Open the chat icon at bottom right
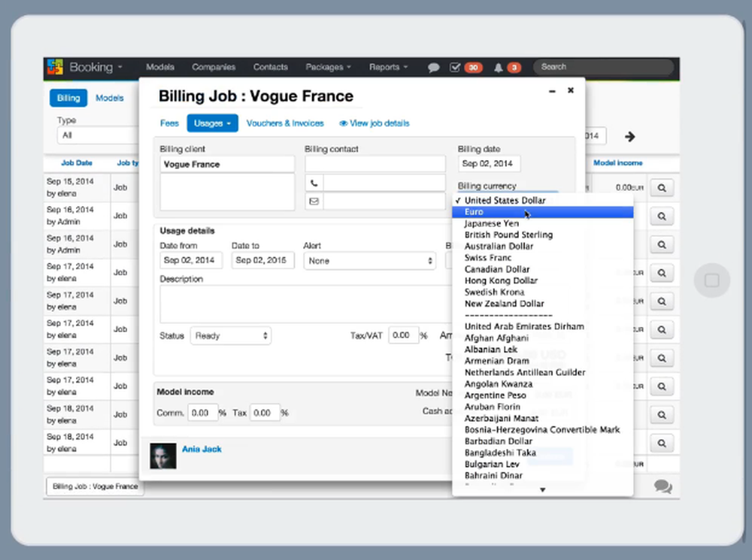752x560 pixels. [x=663, y=486]
